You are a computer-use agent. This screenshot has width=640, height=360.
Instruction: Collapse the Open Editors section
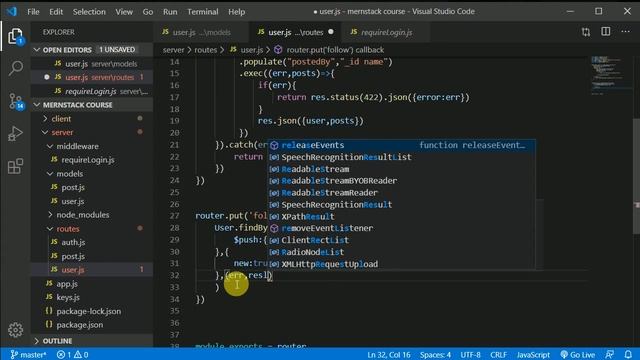click(x=92, y=50)
